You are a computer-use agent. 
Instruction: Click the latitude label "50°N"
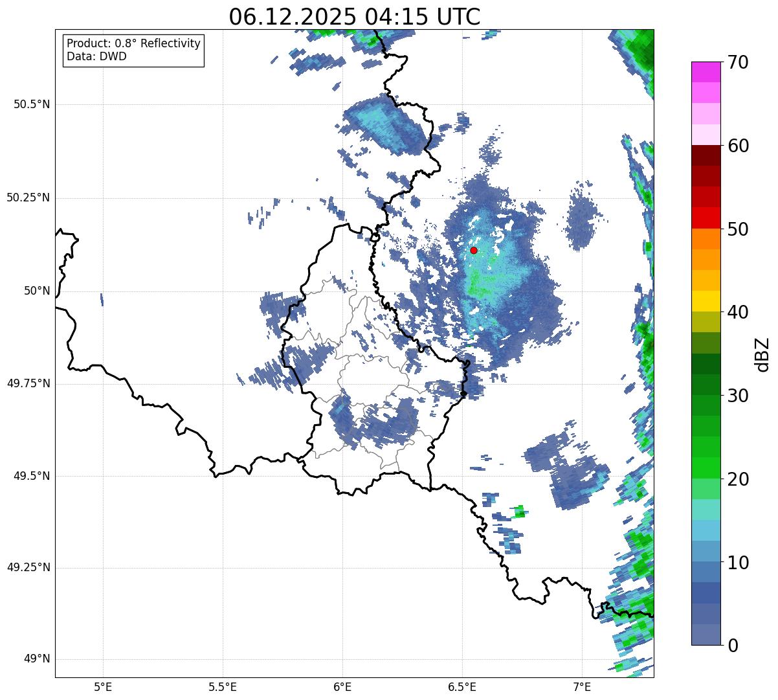37,291
